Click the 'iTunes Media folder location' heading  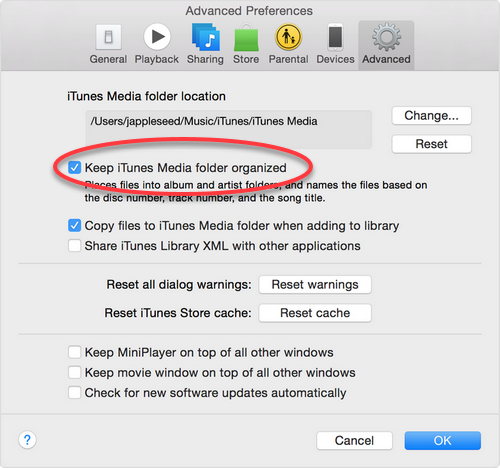146,96
